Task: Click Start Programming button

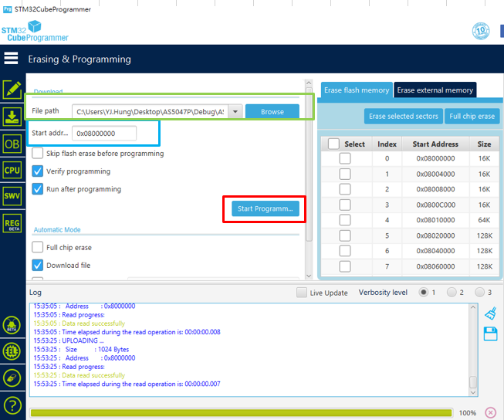Action: [266, 208]
